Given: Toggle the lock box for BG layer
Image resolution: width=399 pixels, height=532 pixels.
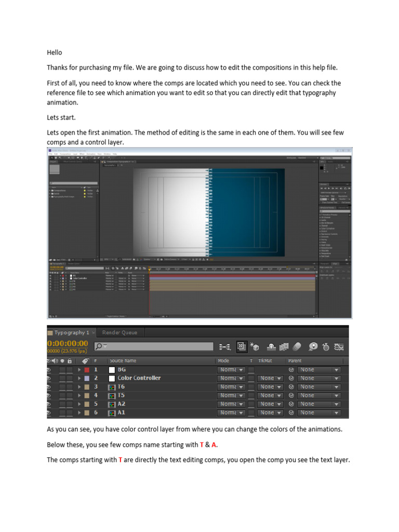Looking at the screenshot, I should click(70, 369).
